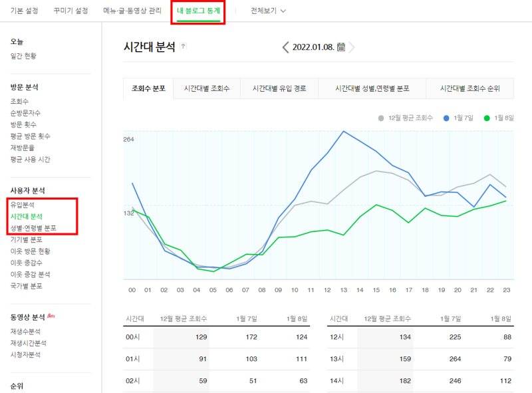Click value 172 in 00시 row

251,337
